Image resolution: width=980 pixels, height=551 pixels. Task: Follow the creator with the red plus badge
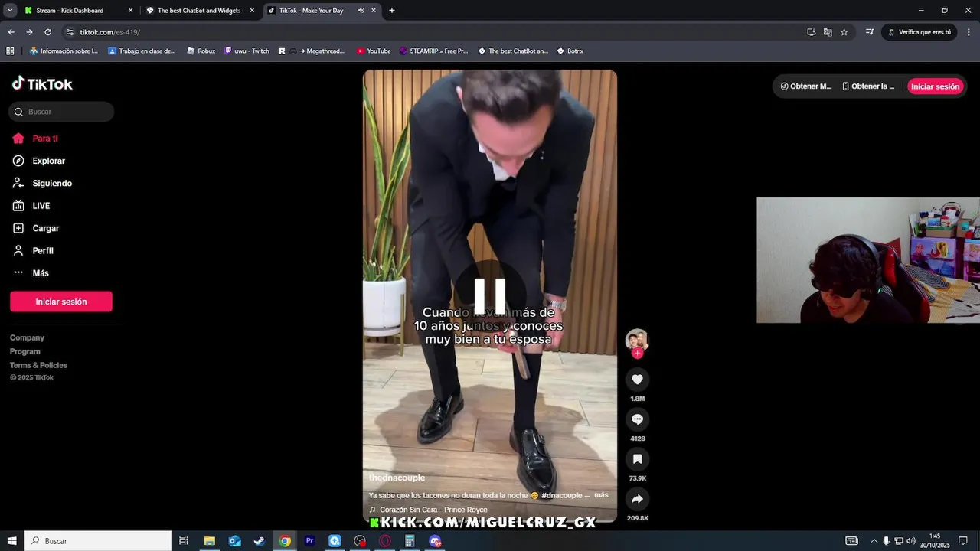(x=637, y=354)
